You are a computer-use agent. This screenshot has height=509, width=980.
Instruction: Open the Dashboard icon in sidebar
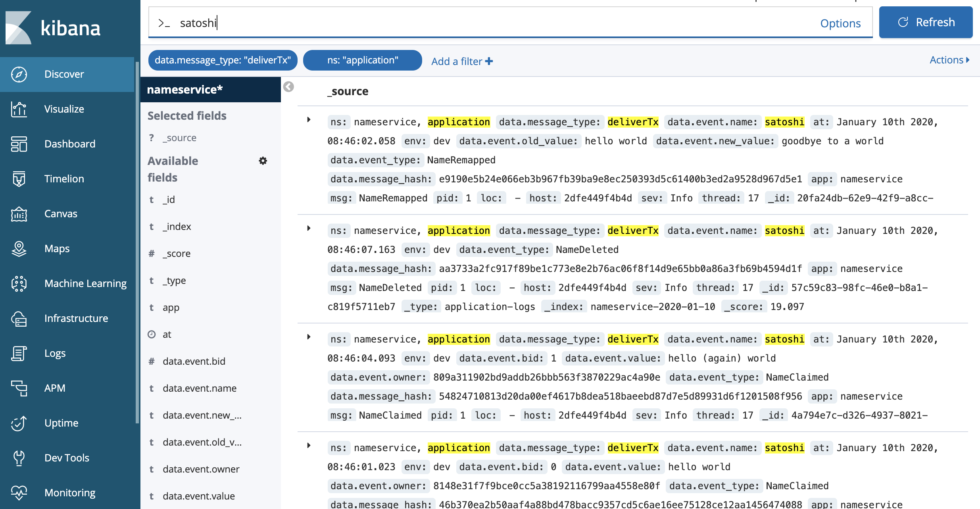pos(19,144)
